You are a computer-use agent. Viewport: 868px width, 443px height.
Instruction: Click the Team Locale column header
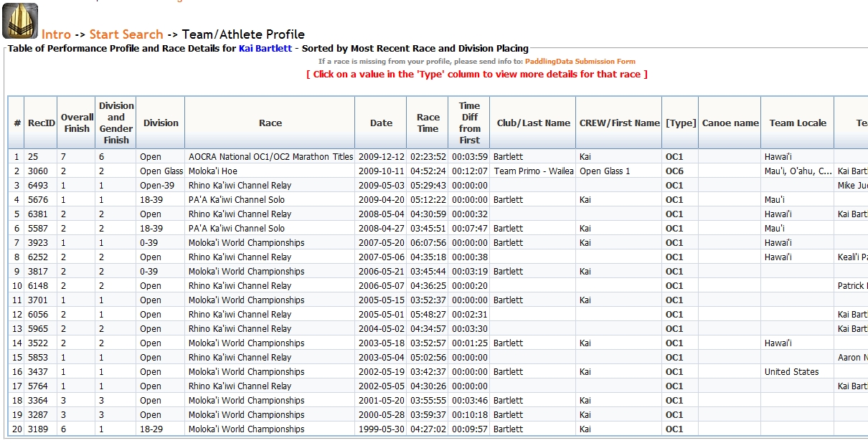click(798, 123)
